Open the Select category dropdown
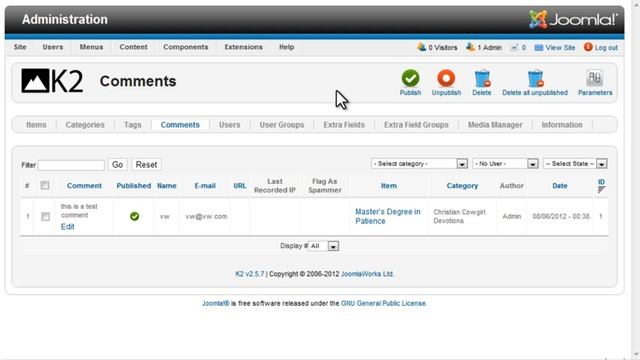Viewport: 640px width, 360px height. coord(419,164)
